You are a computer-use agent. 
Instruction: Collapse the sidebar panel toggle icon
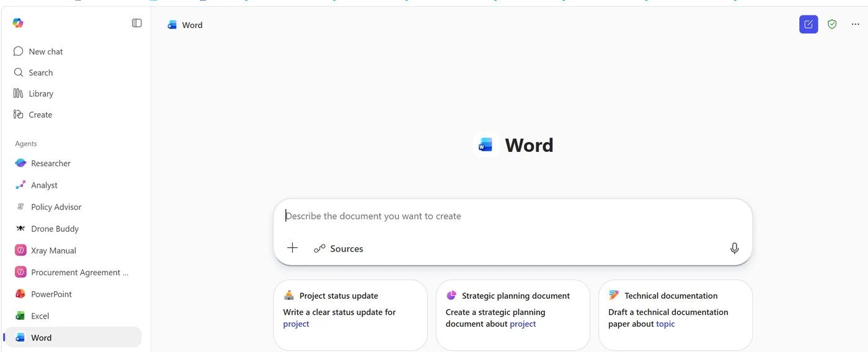(137, 23)
